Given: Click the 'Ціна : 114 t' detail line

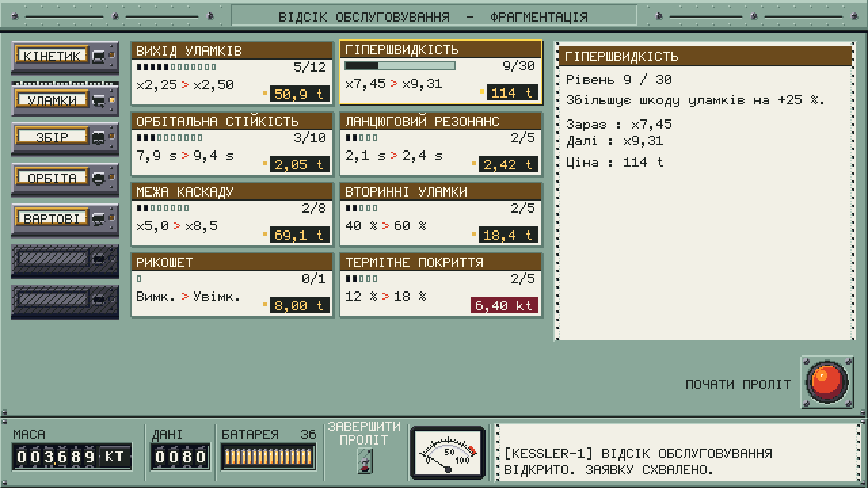Looking at the screenshot, I should click(x=615, y=162).
